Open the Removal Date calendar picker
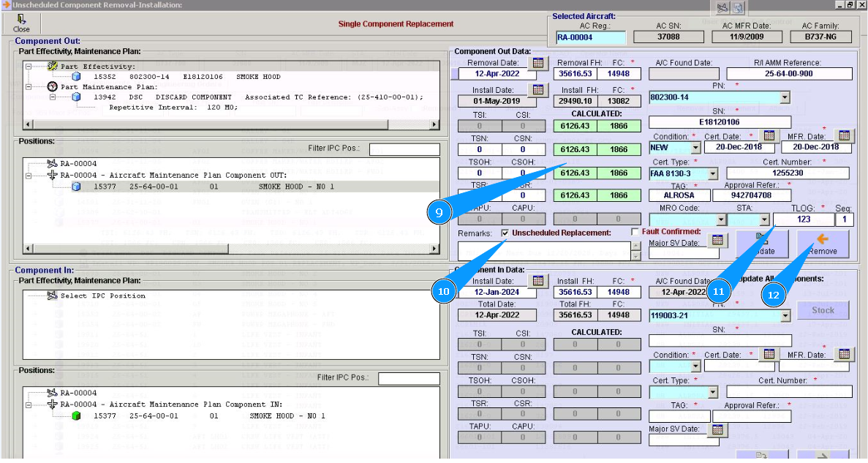 pos(538,63)
